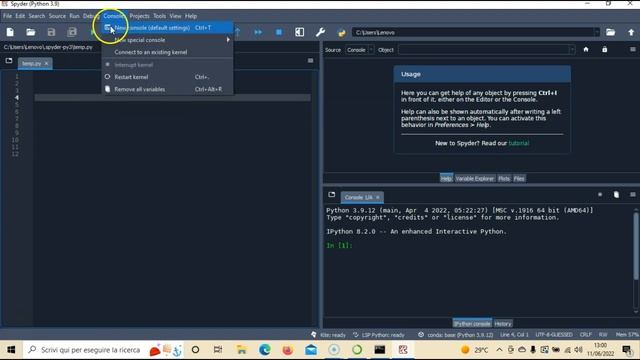Open file using the toolbar folder icon

pos(31,32)
